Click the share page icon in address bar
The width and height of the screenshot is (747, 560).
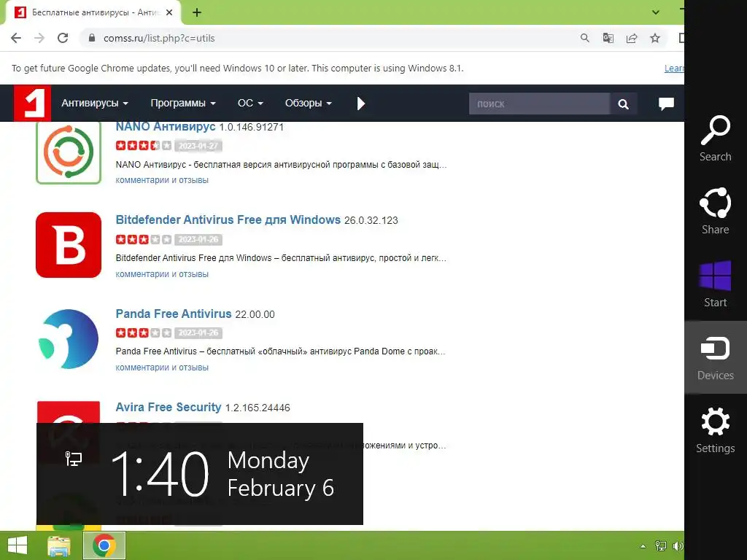(632, 38)
